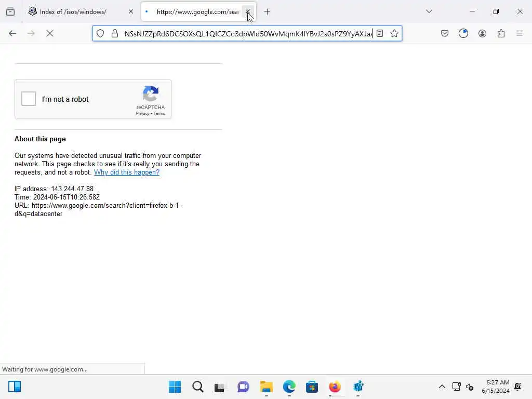
Task: Select the google.com search tab
Action: click(x=198, y=12)
